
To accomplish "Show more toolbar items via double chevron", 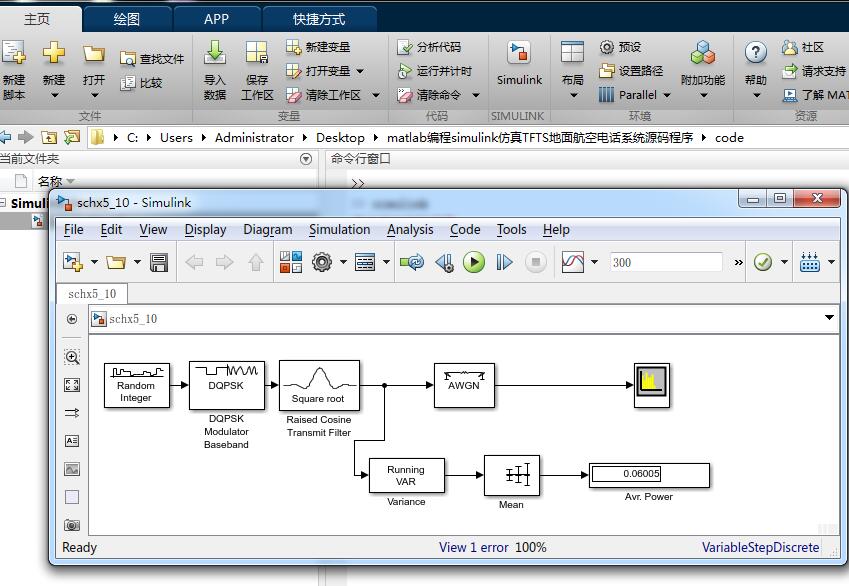I will [738, 263].
